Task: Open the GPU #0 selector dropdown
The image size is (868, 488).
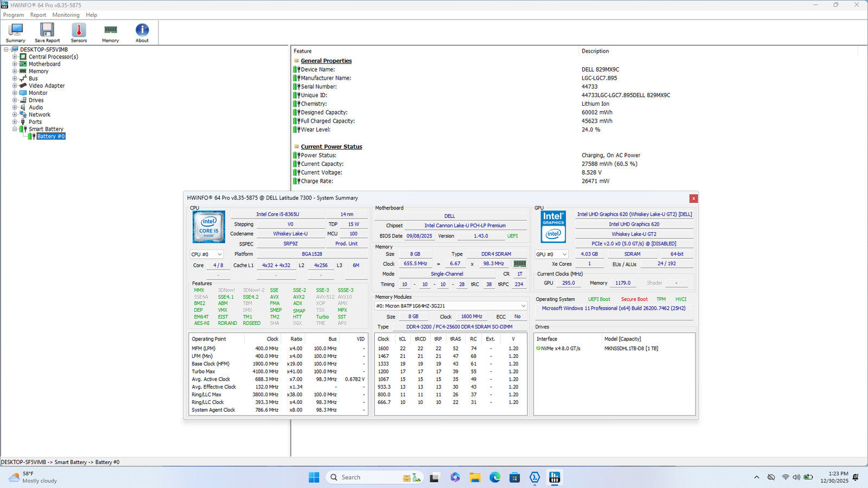Action: pos(551,254)
